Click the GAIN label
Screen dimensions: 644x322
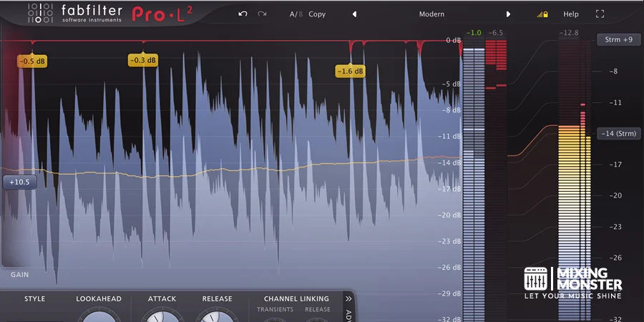click(20, 275)
